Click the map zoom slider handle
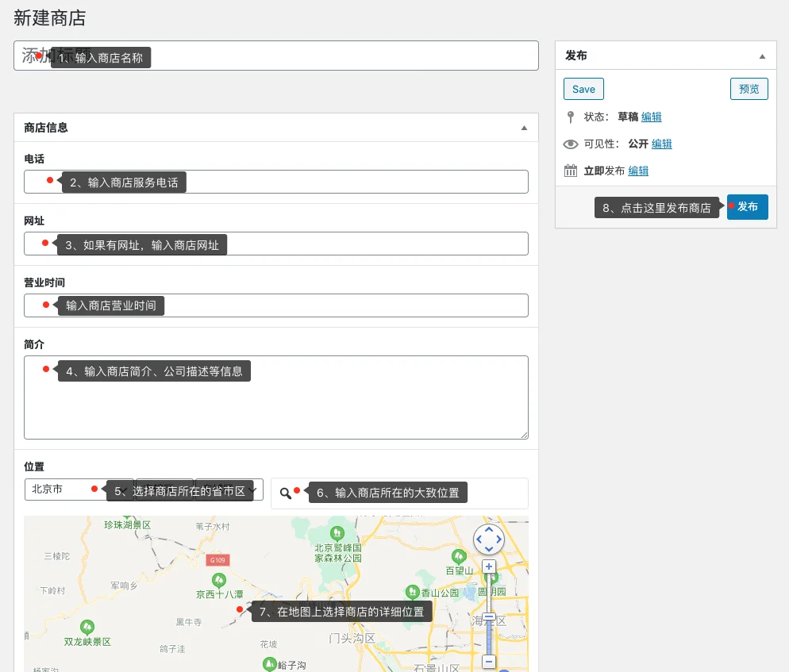The height and width of the screenshot is (672, 789). [489, 616]
